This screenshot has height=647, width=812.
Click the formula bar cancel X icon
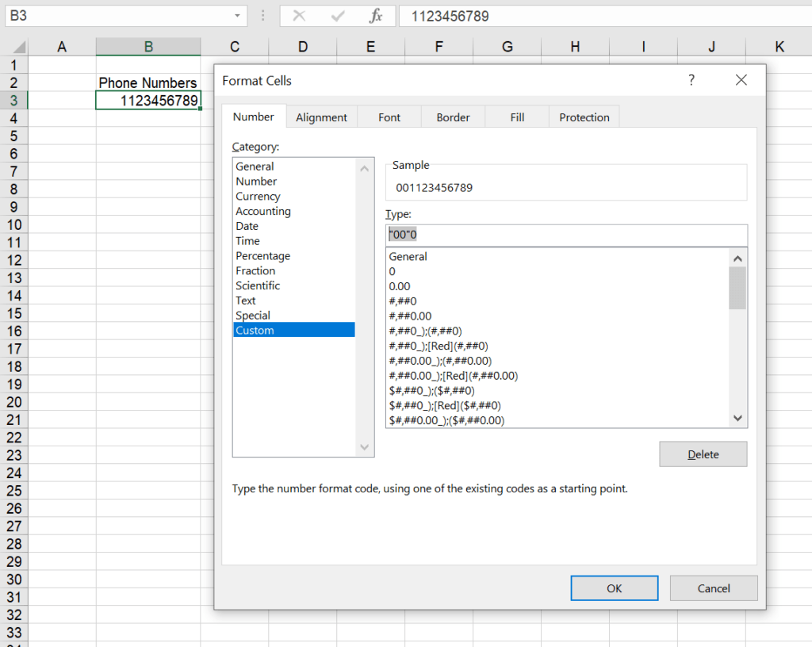pos(299,16)
